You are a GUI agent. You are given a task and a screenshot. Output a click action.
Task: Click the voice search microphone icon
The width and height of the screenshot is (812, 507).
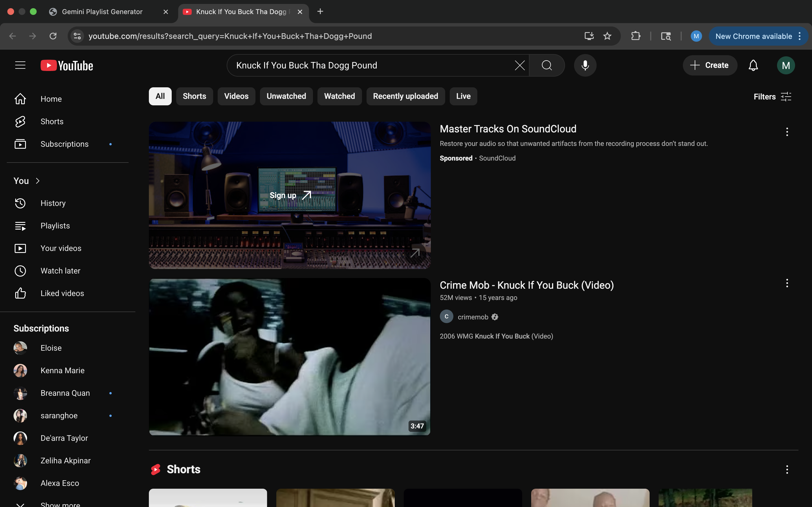point(585,65)
